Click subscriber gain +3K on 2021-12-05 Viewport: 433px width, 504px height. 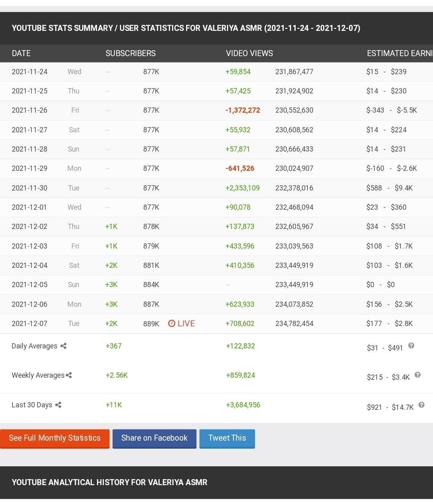point(111,285)
